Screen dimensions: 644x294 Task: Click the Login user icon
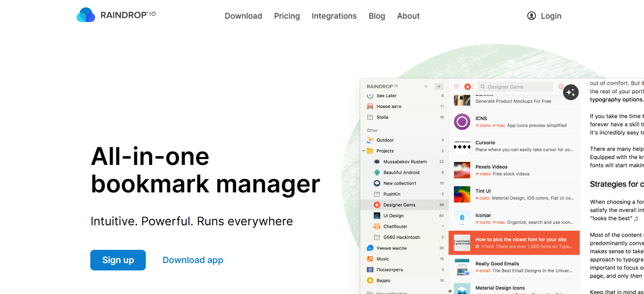click(532, 16)
